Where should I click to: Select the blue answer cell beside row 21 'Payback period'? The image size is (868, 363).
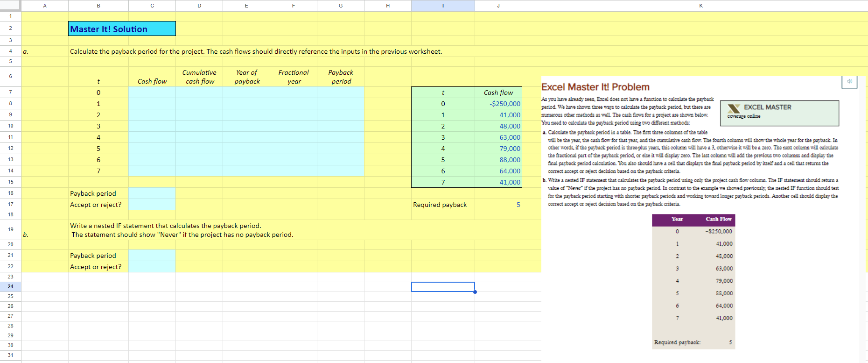[x=152, y=256]
